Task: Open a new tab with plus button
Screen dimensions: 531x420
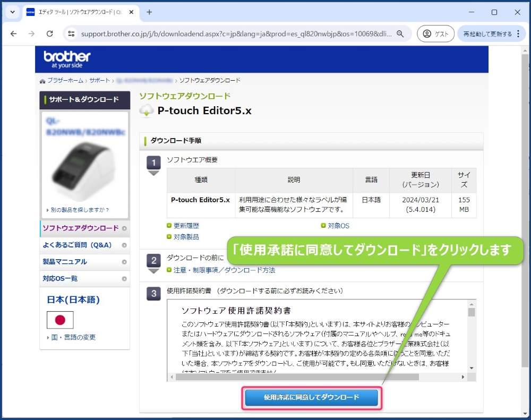Action: coord(149,12)
